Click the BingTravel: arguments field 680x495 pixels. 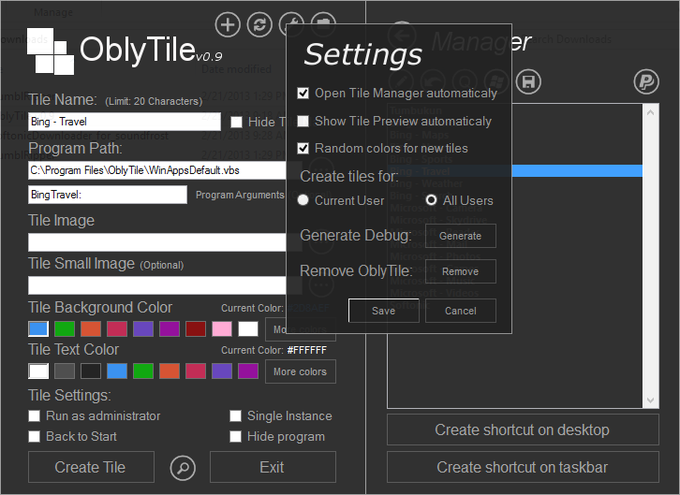(108, 195)
